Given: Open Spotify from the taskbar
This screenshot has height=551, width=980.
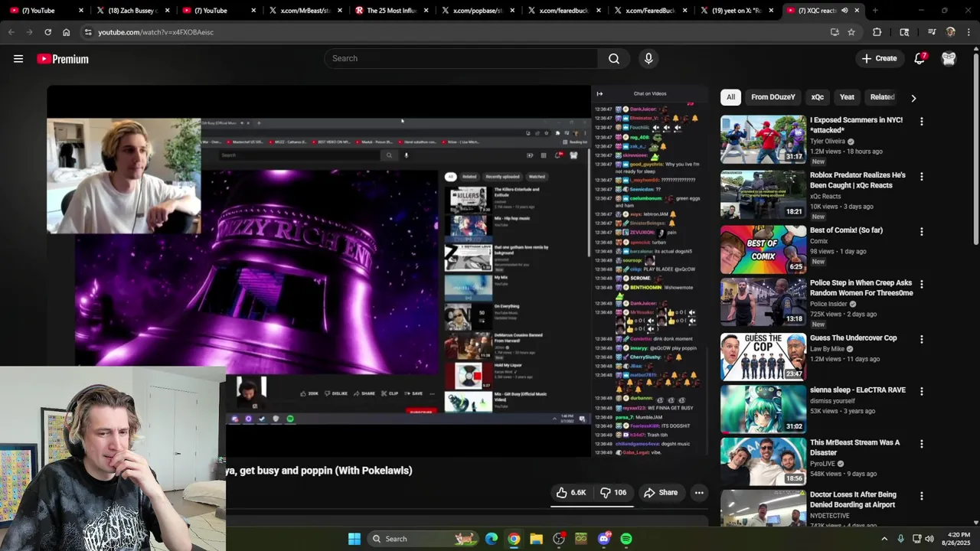Looking at the screenshot, I should (626, 539).
